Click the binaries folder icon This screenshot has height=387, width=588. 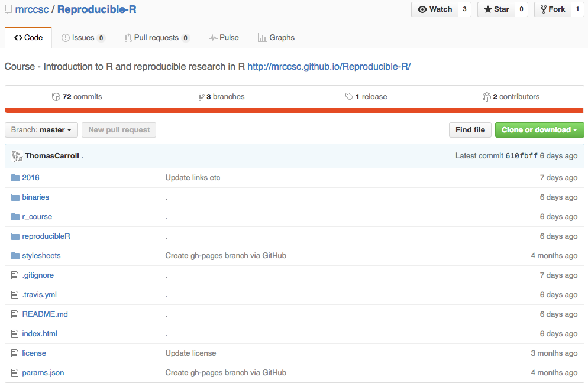15,197
